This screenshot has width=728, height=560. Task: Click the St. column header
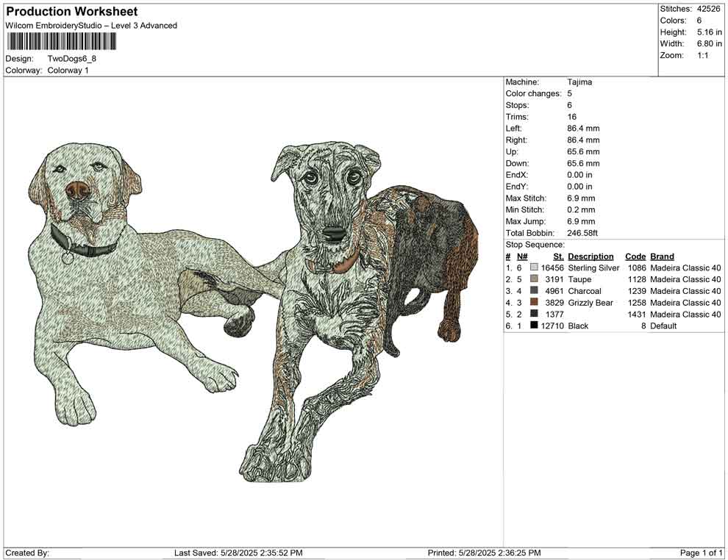tap(559, 256)
